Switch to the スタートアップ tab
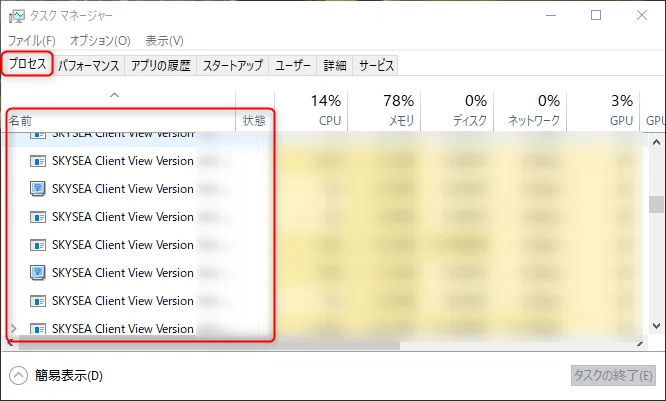 (x=233, y=65)
